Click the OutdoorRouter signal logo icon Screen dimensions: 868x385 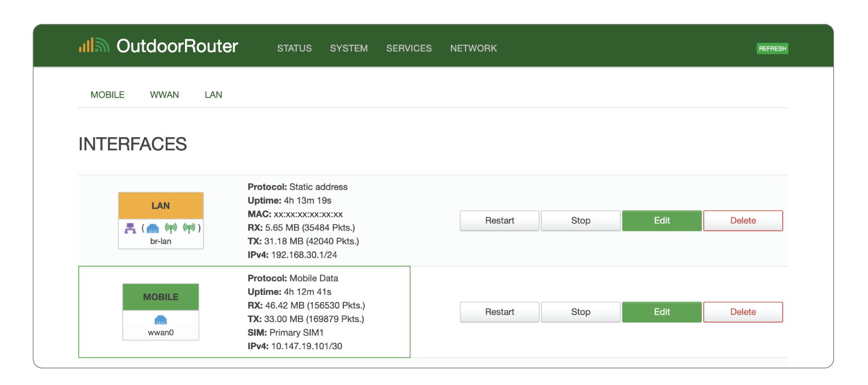[94, 46]
